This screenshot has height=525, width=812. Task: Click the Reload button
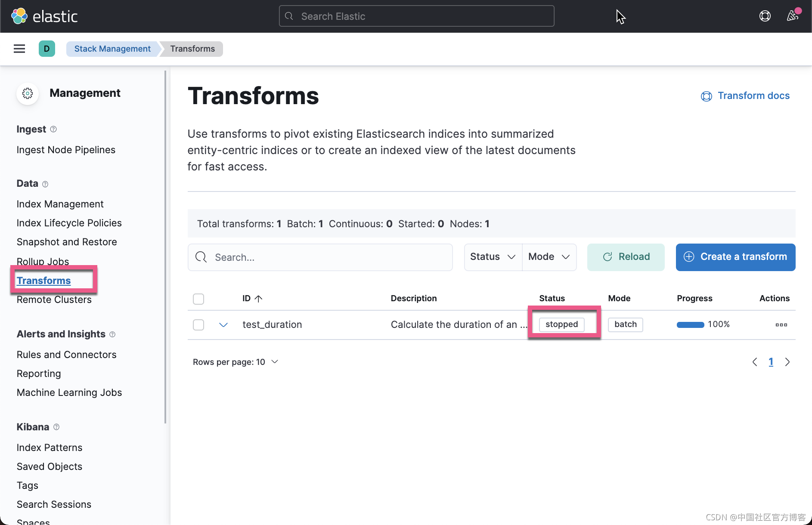pyautogui.click(x=626, y=257)
